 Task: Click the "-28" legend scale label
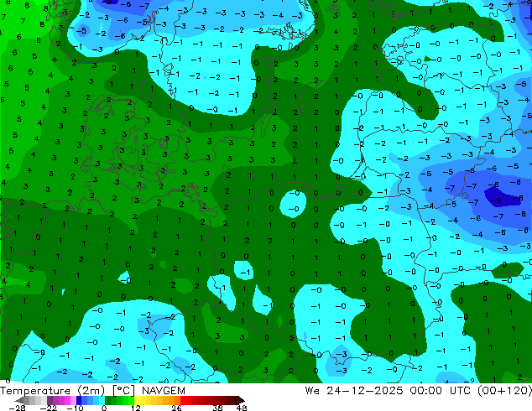(17, 408)
